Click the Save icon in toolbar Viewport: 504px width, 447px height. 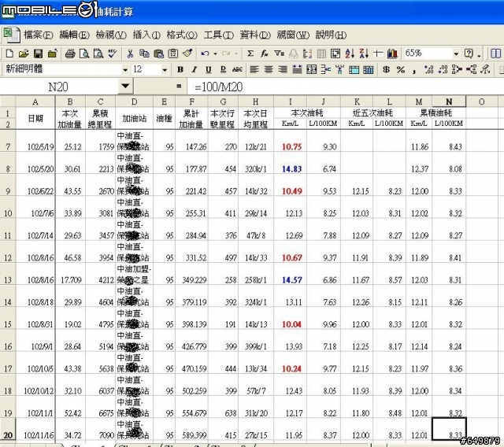(x=38, y=54)
